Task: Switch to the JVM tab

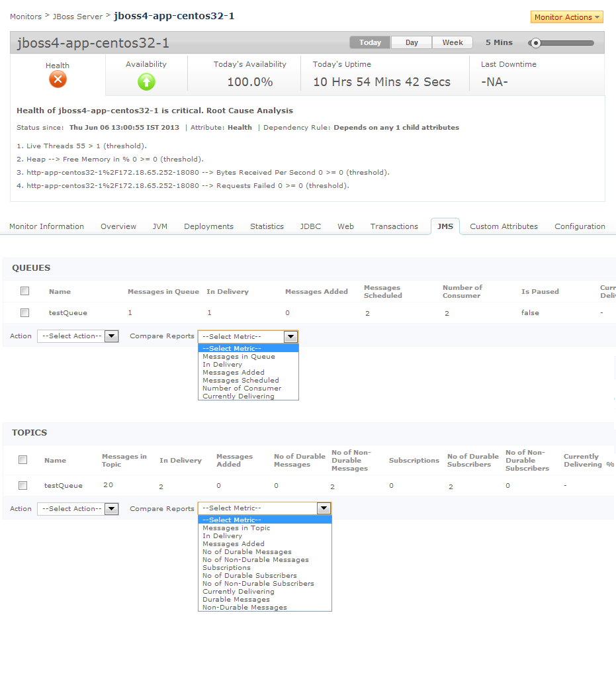Action: pos(160,226)
